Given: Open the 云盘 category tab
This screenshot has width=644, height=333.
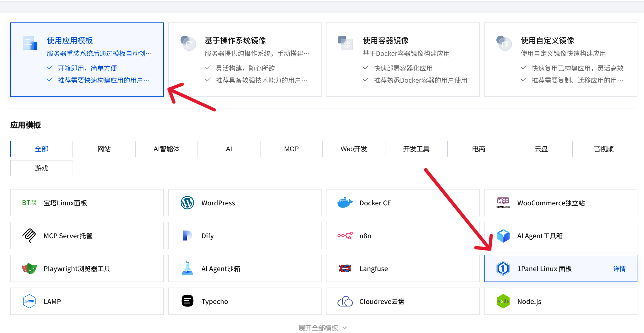Looking at the screenshot, I should click(541, 149).
